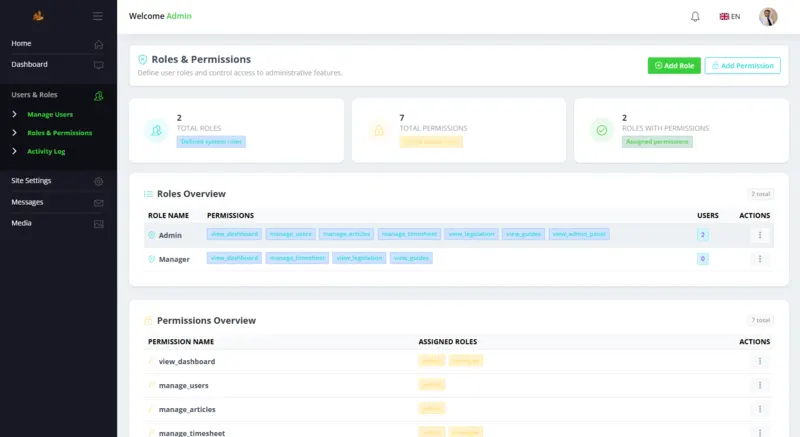This screenshot has height=437, width=800.
Task: Click the Total Roles card icon
Action: tap(157, 131)
